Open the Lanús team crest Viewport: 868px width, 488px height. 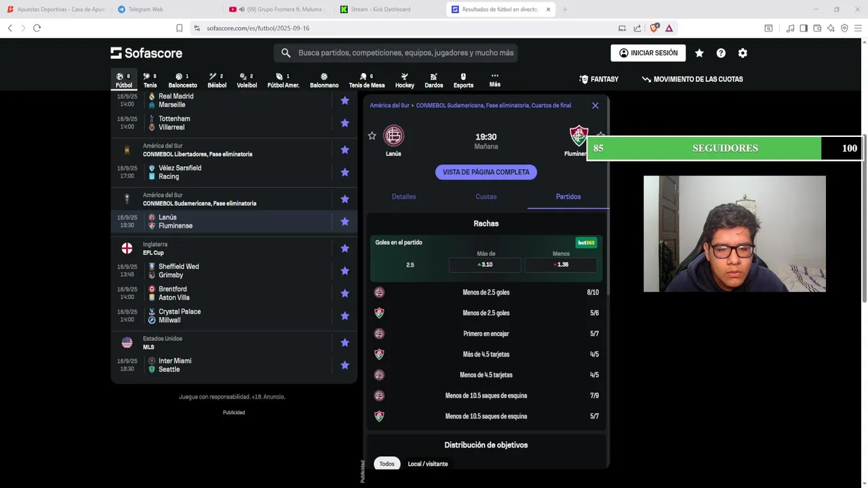[x=393, y=136]
